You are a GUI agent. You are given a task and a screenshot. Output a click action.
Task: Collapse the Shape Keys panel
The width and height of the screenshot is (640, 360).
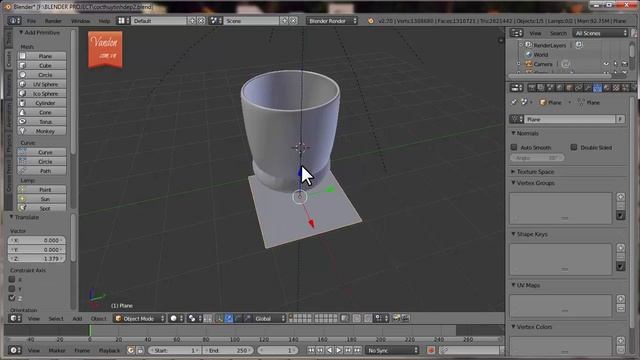tap(513, 234)
